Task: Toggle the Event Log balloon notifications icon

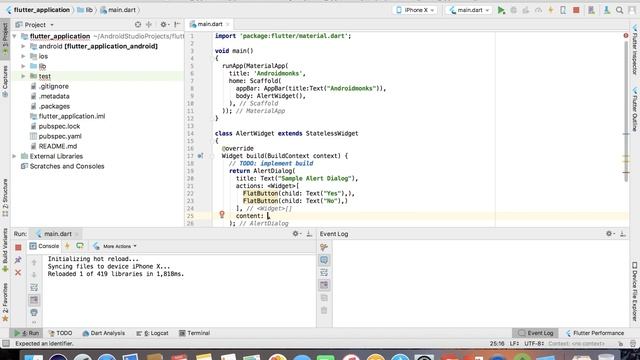Action: click(x=324, y=260)
